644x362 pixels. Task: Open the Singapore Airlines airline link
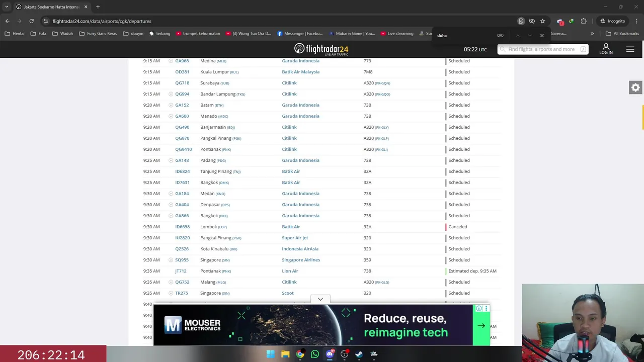point(301,260)
